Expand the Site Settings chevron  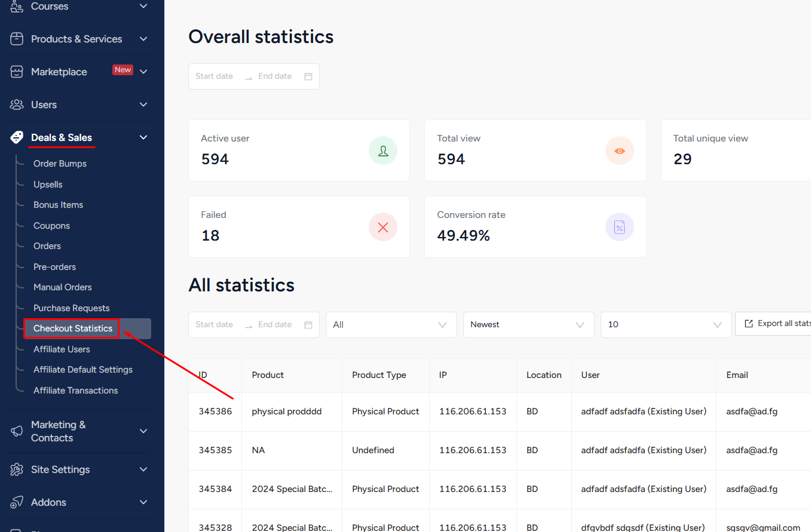tap(143, 469)
